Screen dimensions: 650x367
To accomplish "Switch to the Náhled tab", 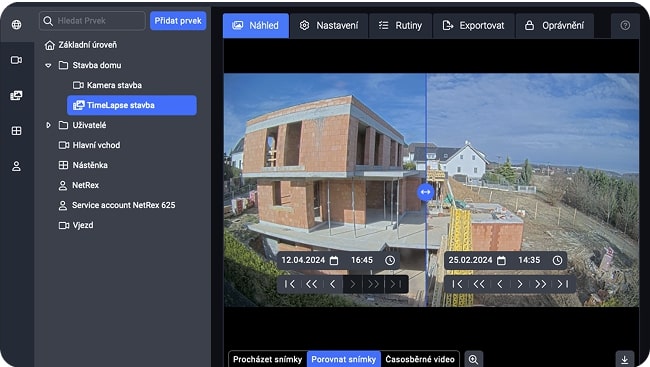I will click(x=256, y=25).
